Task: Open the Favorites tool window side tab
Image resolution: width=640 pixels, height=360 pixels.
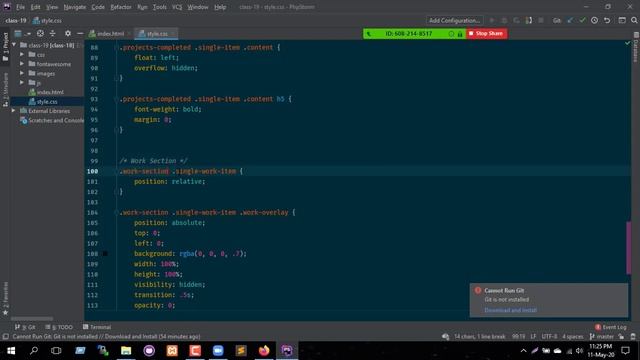Action: coord(5,298)
